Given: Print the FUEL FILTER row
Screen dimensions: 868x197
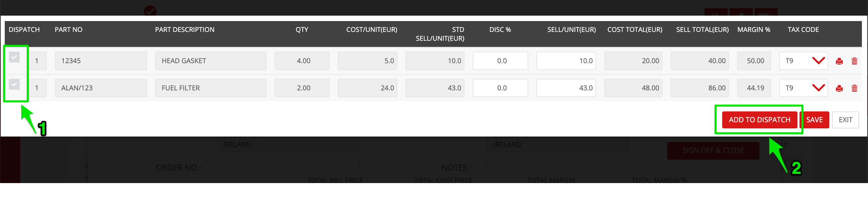Looking at the screenshot, I should click(839, 88).
